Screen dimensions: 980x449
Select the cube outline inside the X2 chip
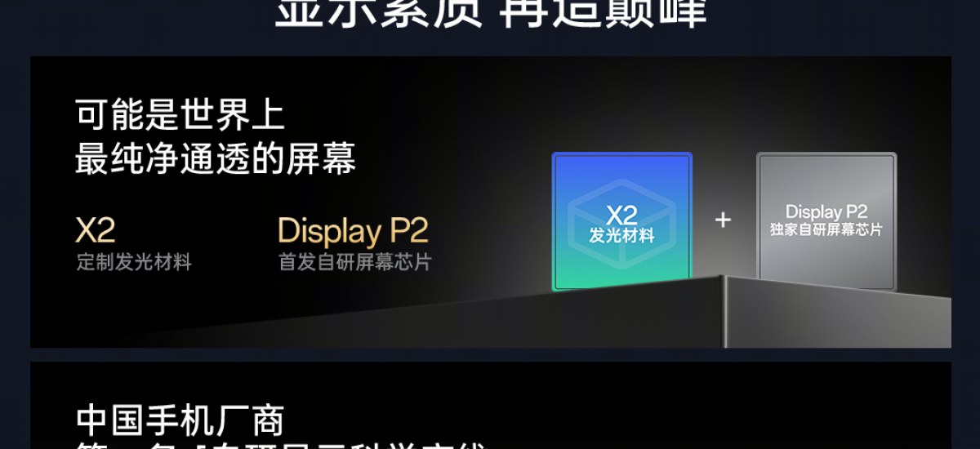tap(621, 221)
